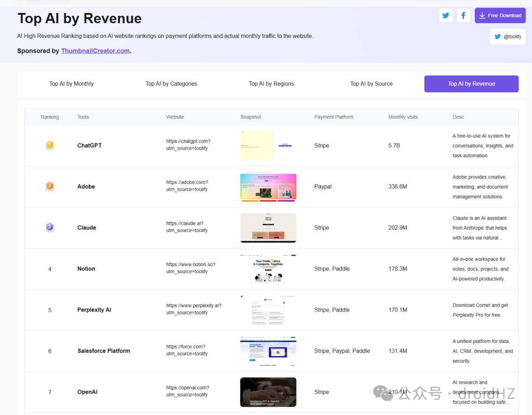The height and width of the screenshot is (415, 532).
Task: Open the Top AI by Source tab
Action: [371, 84]
